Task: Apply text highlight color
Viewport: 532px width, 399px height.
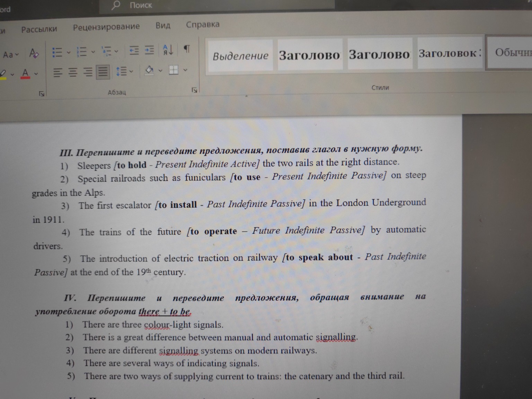Action: 3,74
